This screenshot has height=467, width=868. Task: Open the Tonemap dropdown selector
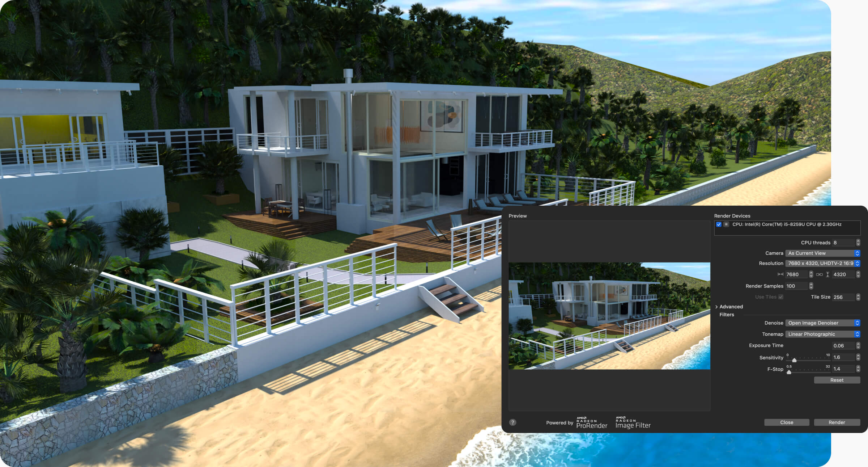[x=821, y=334]
